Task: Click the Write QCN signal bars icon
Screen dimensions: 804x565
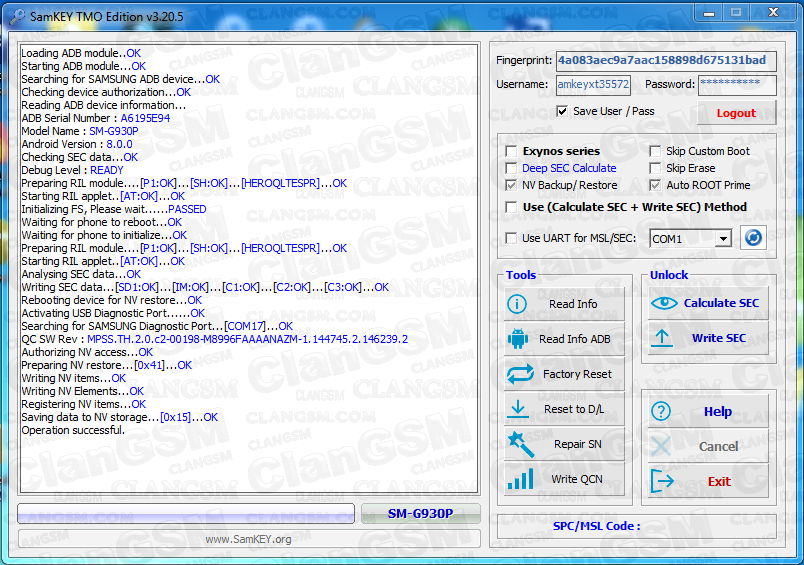Action: (x=520, y=479)
